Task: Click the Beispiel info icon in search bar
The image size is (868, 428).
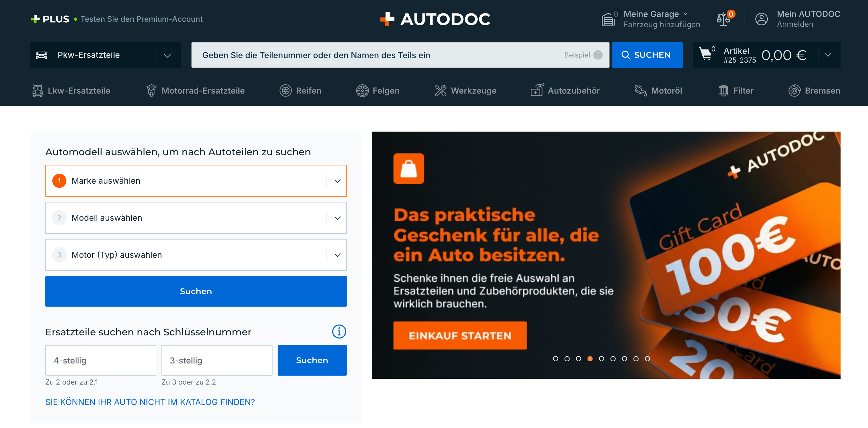Action: 598,55
